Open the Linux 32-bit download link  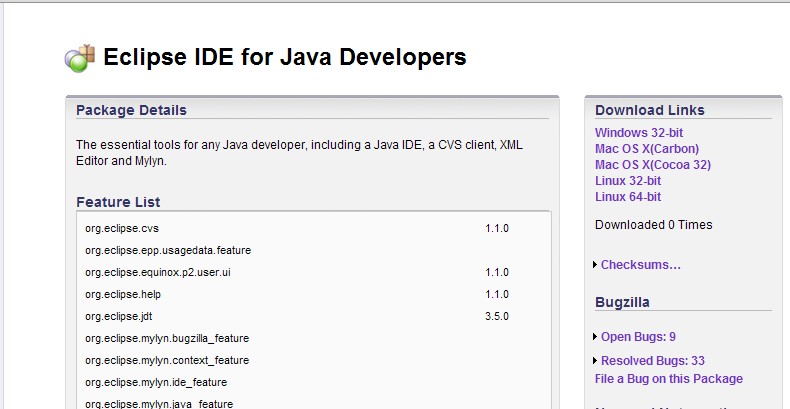click(628, 181)
